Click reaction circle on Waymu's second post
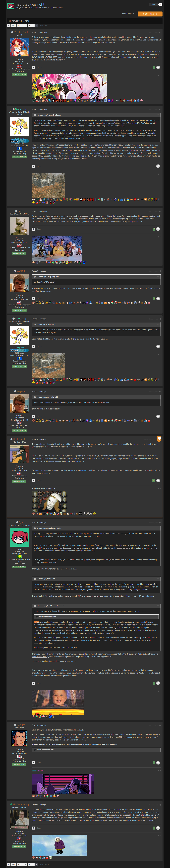This screenshot has width=170, height=868. point(158,416)
